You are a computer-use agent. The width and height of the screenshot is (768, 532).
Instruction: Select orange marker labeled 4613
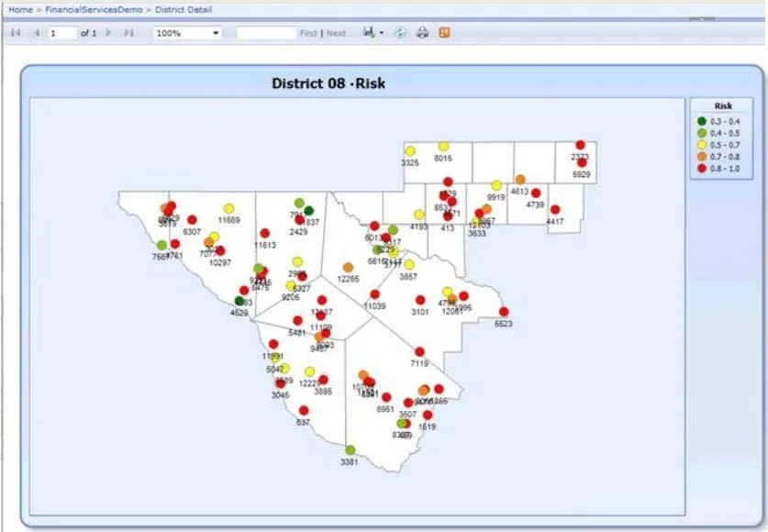tap(520, 180)
